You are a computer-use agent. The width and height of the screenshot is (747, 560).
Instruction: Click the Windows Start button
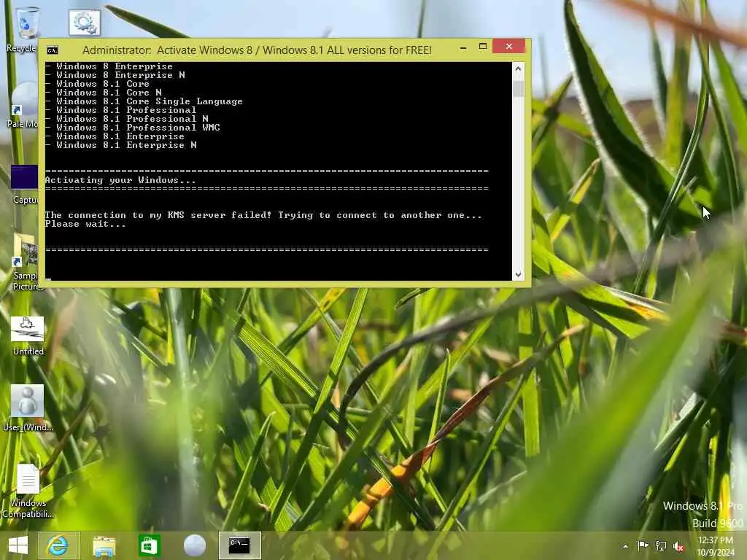coord(18,545)
